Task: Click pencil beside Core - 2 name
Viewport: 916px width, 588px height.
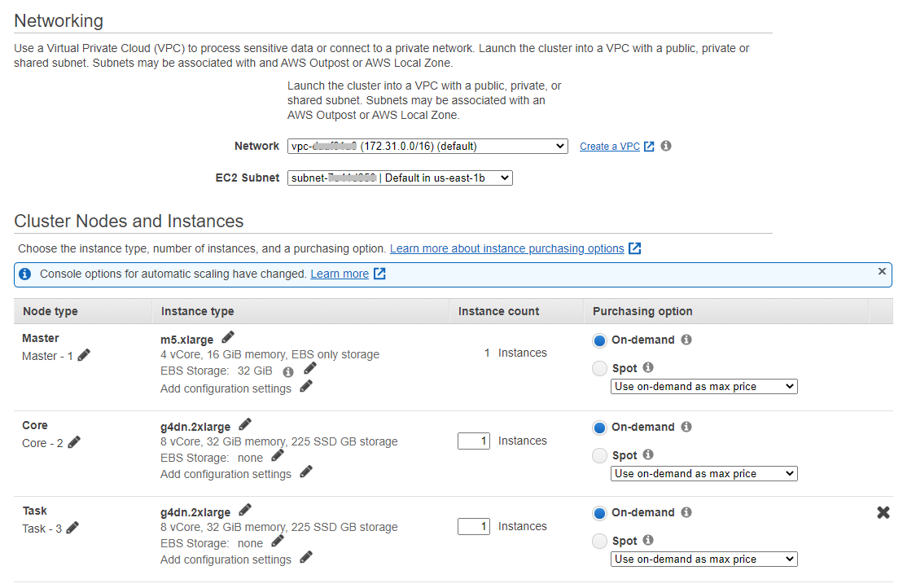Action: 74,442
